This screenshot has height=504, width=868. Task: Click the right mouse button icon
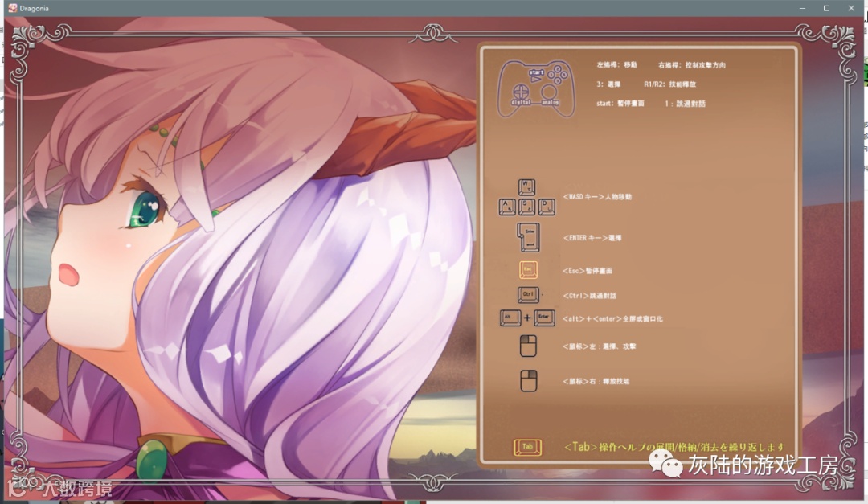529,381
